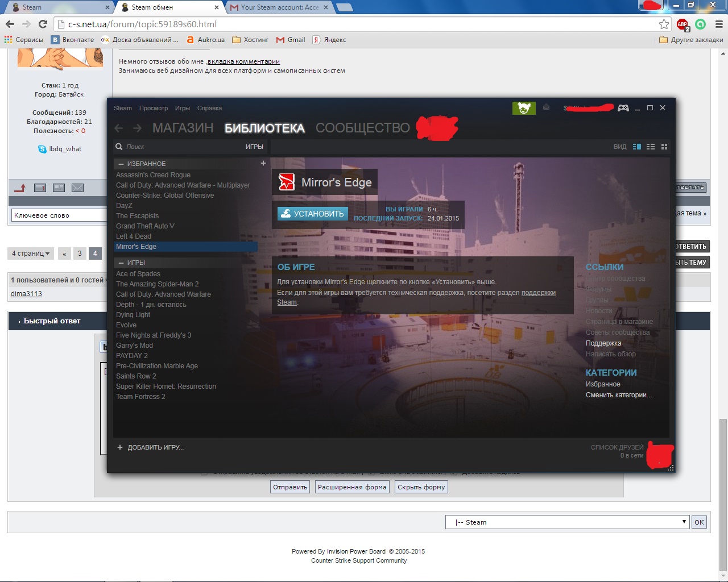Open the Gmail bookmark

291,40
